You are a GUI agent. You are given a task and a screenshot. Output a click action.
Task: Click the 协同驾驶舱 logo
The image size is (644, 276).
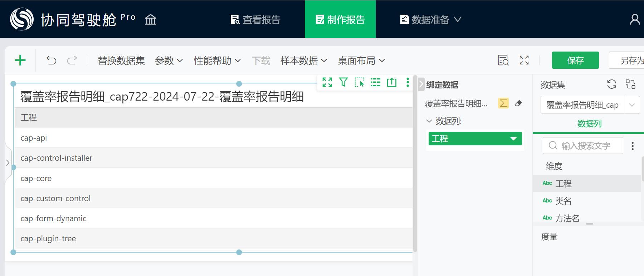click(22, 19)
